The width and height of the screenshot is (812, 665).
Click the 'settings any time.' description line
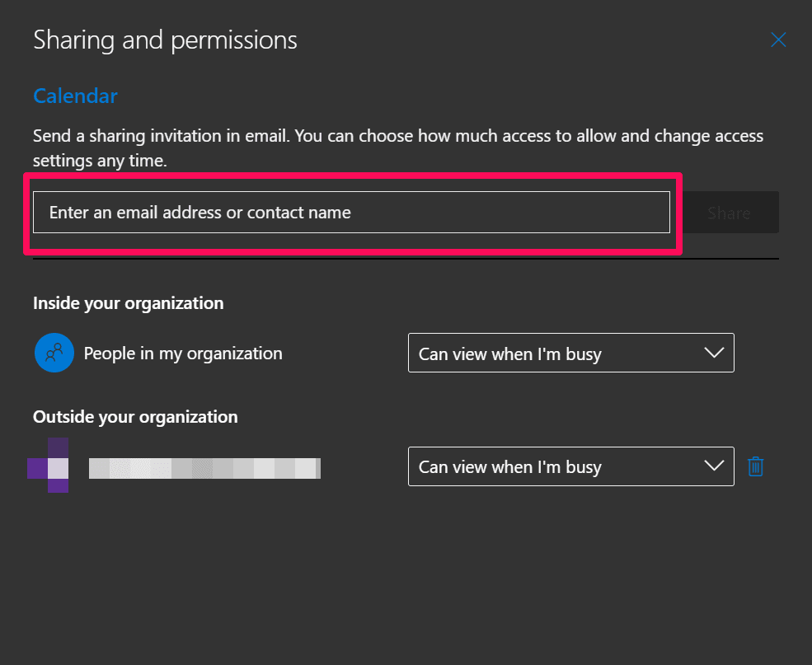100,162
